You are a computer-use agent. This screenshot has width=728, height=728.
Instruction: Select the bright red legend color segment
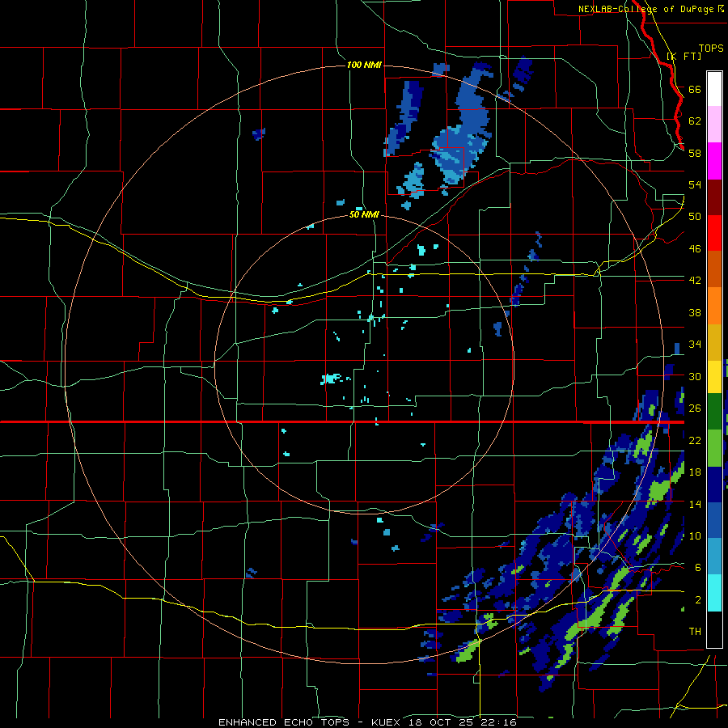pos(714,233)
